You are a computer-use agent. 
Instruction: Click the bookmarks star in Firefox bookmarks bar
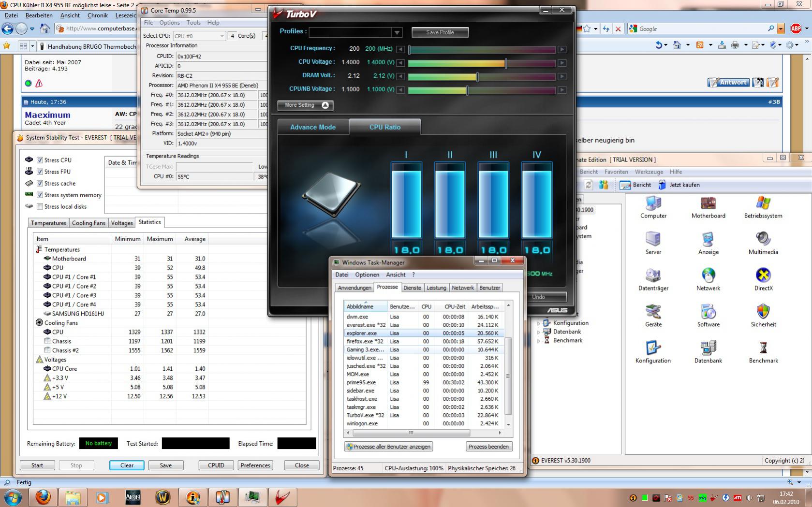(7, 46)
